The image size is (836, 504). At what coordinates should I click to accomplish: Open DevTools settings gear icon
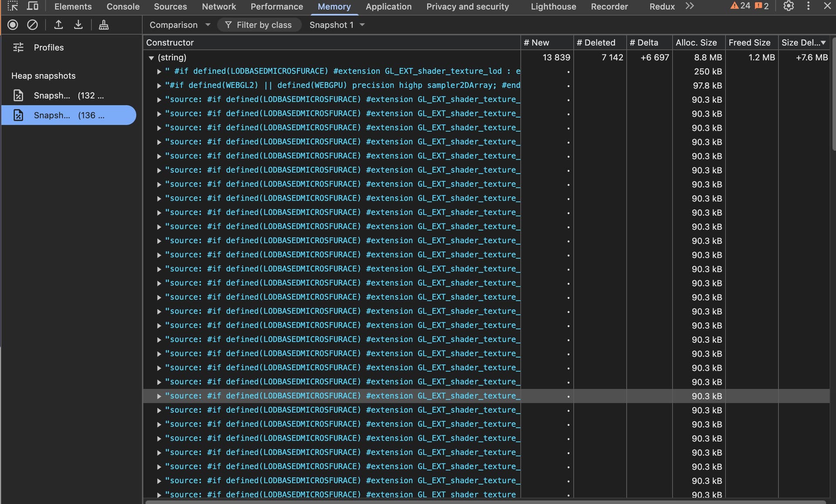pos(788,6)
